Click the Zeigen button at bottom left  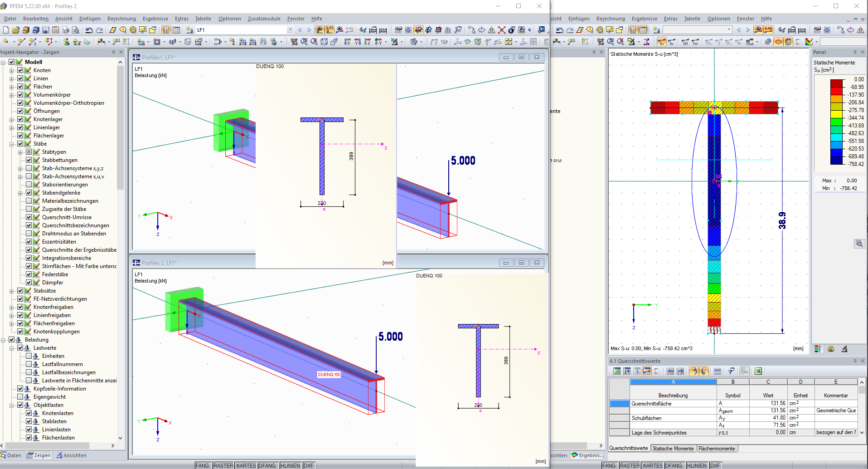pos(39,455)
